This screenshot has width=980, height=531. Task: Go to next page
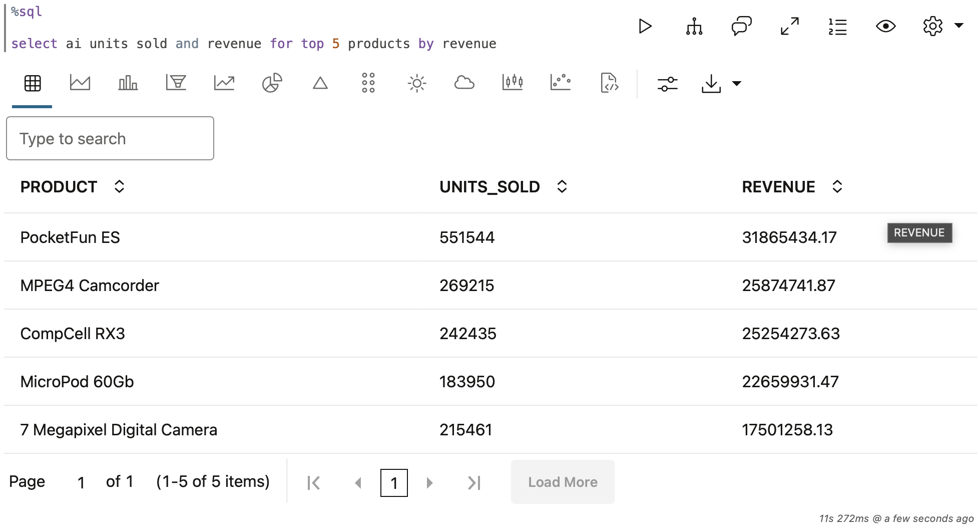coord(429,483)
